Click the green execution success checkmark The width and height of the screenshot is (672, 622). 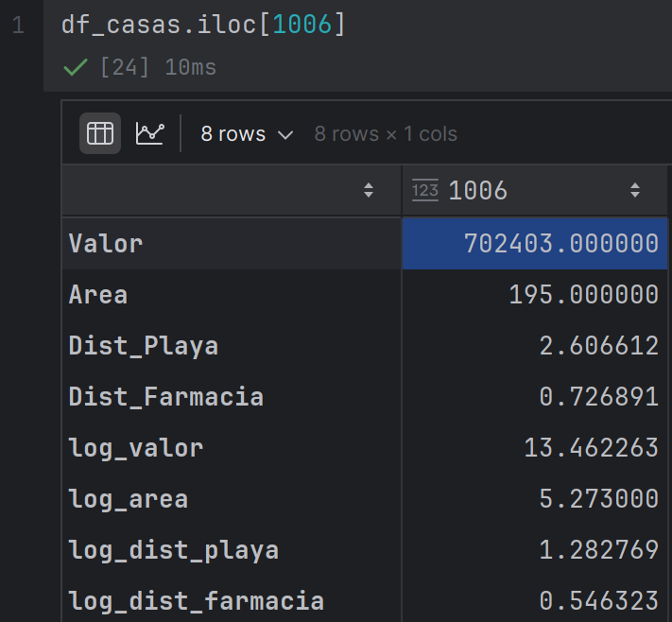point(76,67)
